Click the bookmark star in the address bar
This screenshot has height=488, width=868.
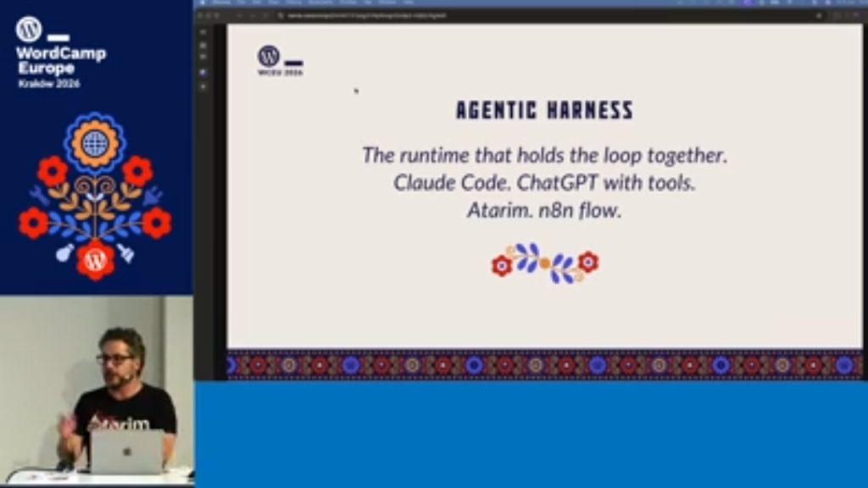819,15
